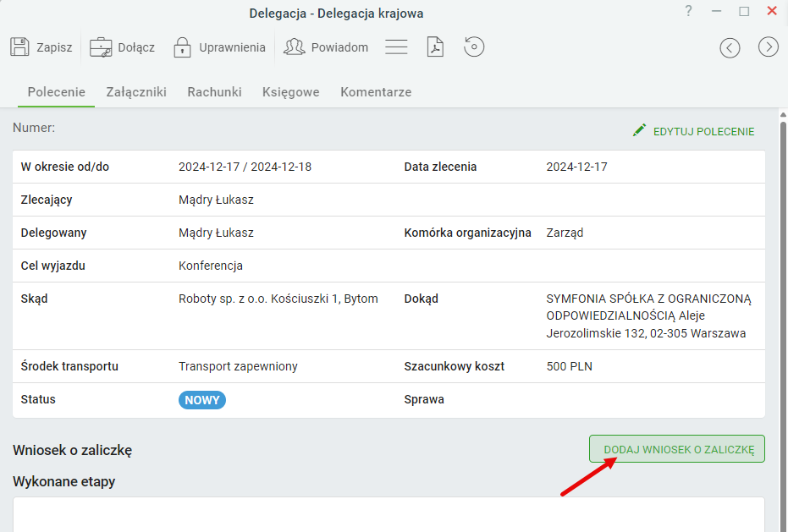Switch to the Polecenie tab
788x532 pixels.
pyautogui.click(x=56, y=92)
